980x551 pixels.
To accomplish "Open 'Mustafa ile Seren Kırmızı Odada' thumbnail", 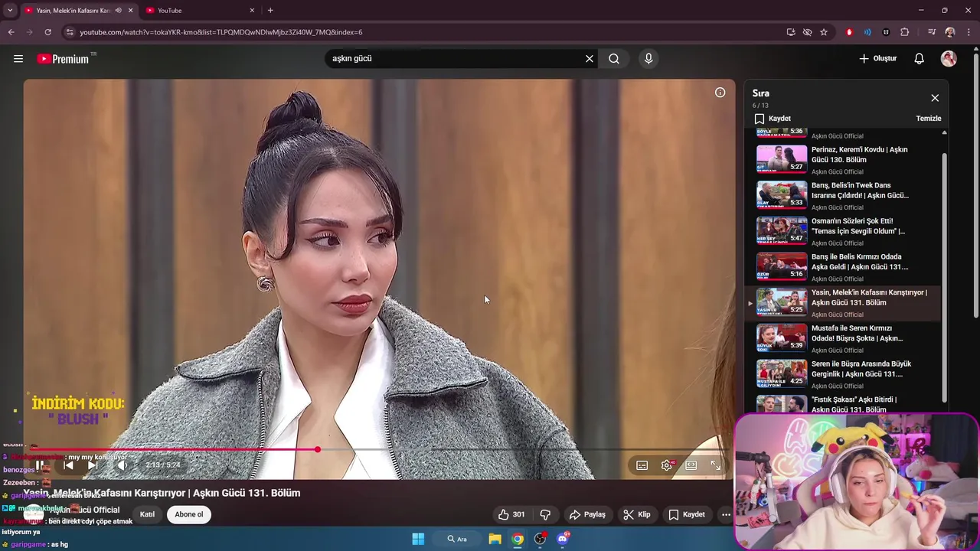I will 782,337.
